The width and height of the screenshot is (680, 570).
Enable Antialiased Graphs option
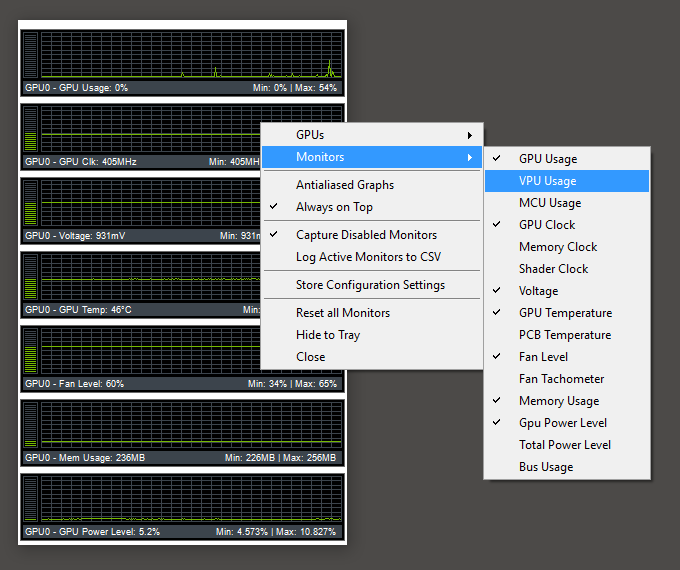point(345,185)
